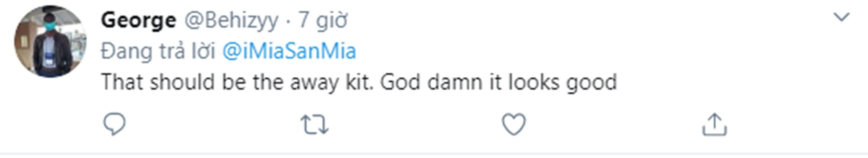Viewport: 868px width, 158px height.
Task: Click the tweet text about the away kit
Action: (358, 82)
